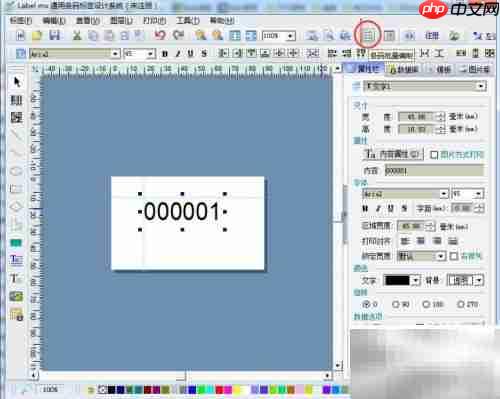Screen dimensions: 500x399
Task: Open the text color dropdown
Action: (x=416, y=280)
